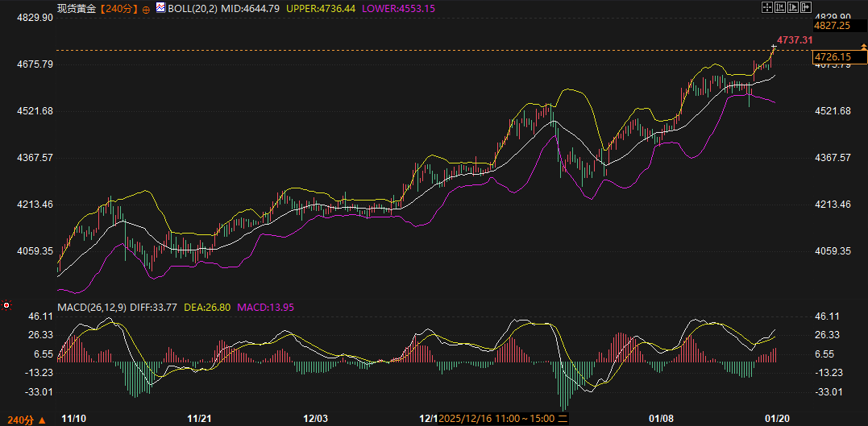Click the crosshair cursor icon in top toolbar

coord(766,7)
